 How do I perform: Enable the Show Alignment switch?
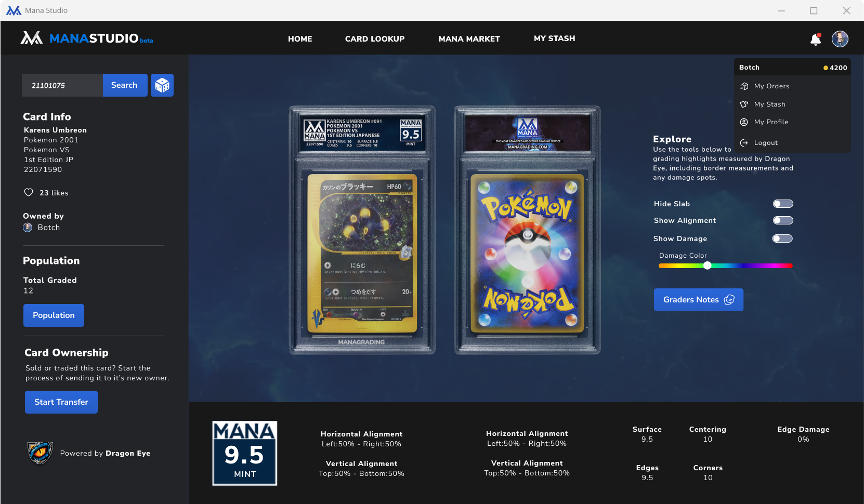point(782,220)
